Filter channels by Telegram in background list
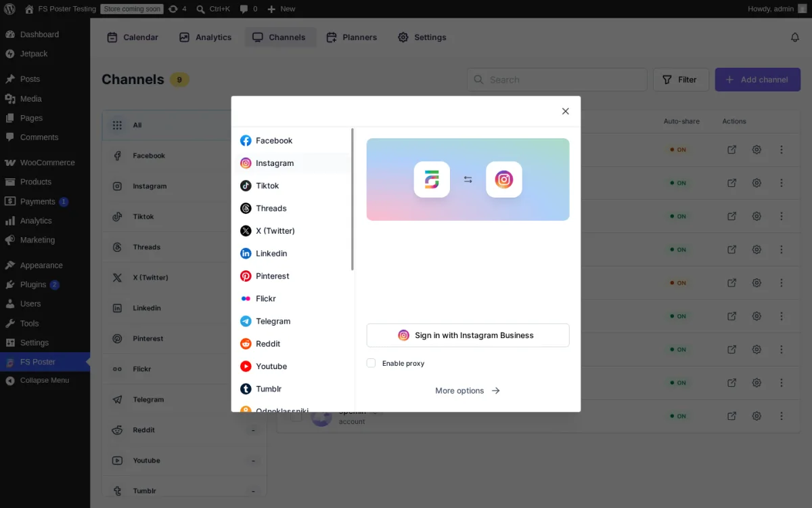812x508 pixels. (184, 400)
